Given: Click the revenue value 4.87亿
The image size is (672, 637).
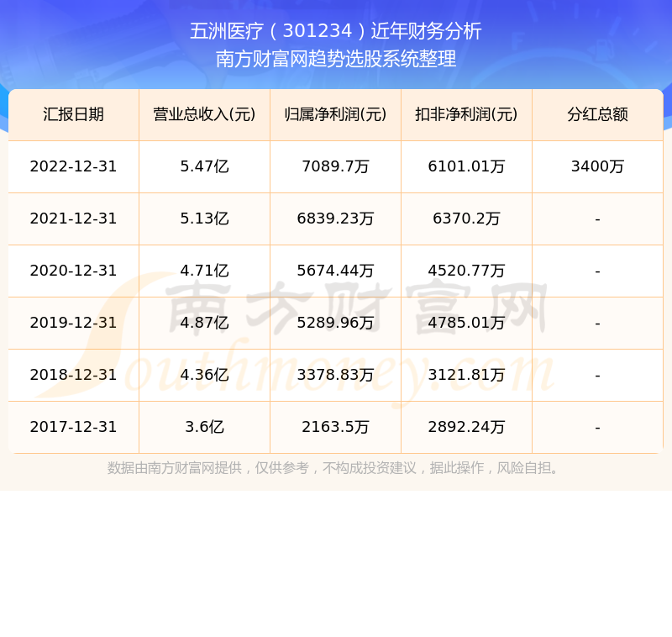Looking at the screenshot, I should 204,323.
